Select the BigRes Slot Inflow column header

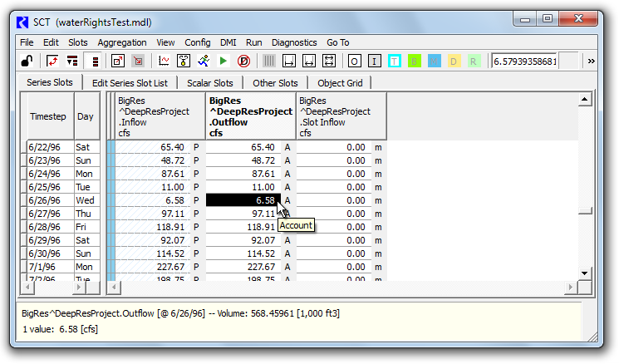coord(341,116)
